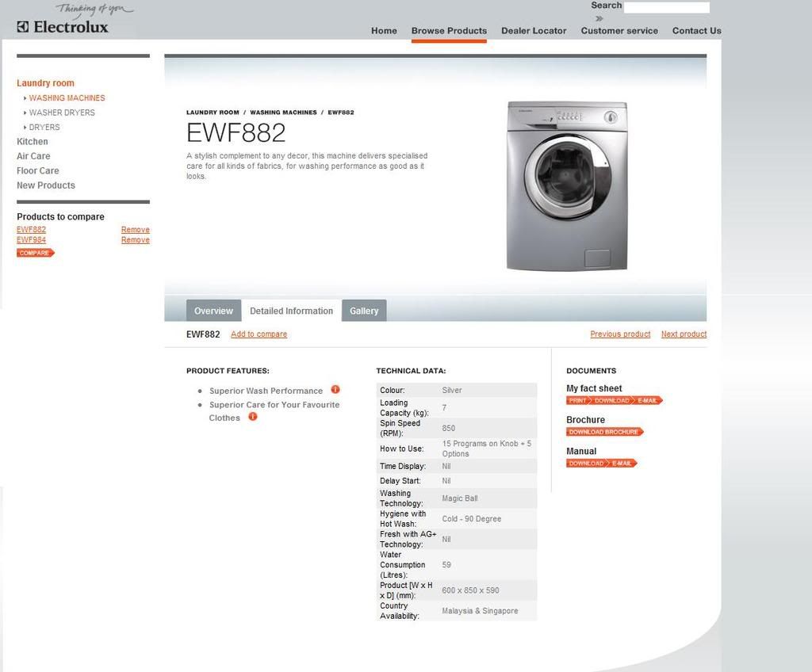Remove EWF882 from compare list
812x672 pixels.
(135, 229)
